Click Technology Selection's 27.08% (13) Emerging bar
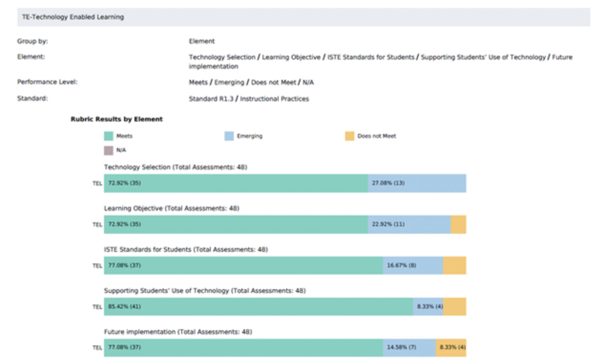Screen dimensions: 603x364 [x=417, y=183]
